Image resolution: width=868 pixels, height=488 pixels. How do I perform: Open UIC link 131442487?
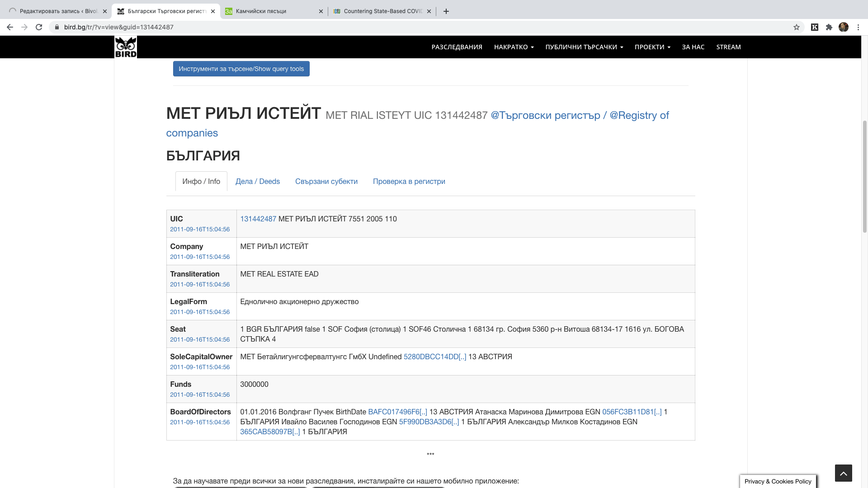click(258, 219)
